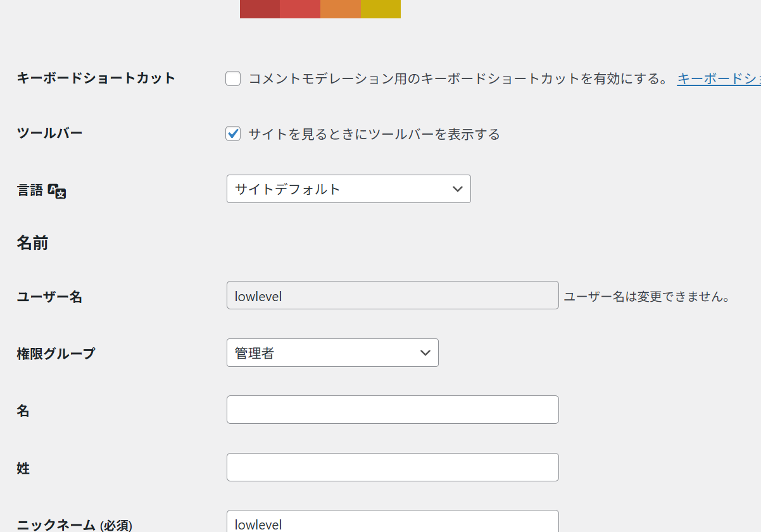Click the ニックネーム input containing lowlevel
The image size is (761, 532).
[393, 522]
